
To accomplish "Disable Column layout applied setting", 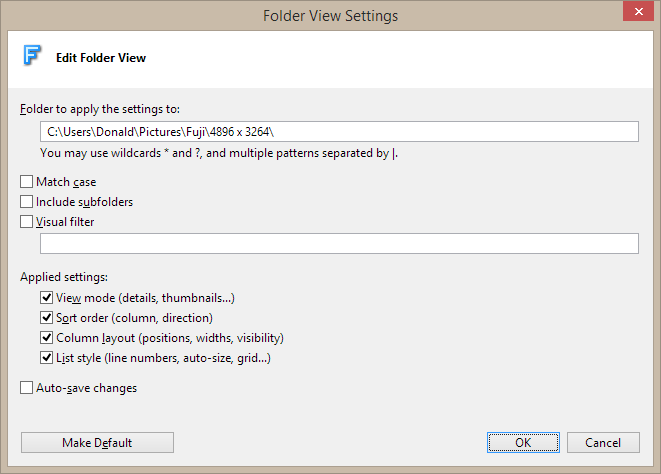I will tap(47, 338).
